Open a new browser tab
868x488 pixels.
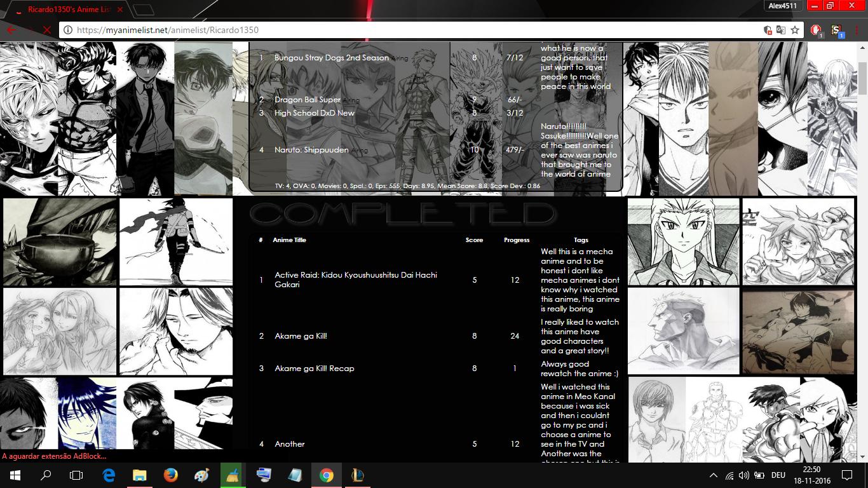pos(144,10)
